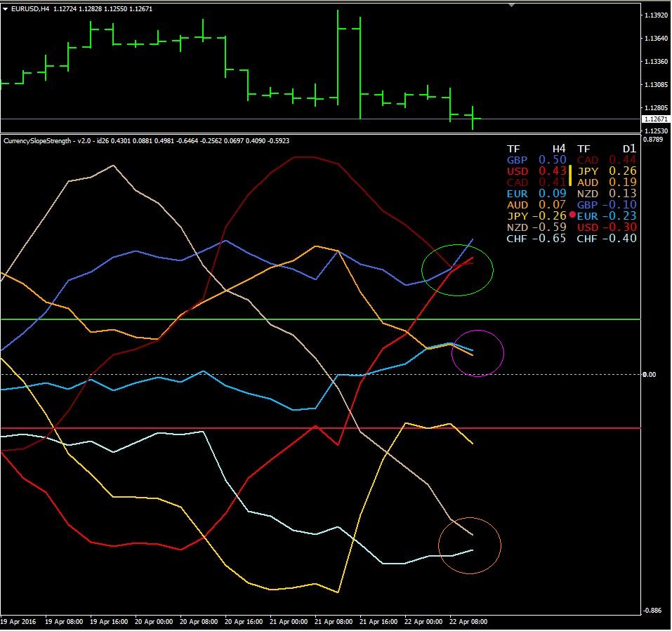The height and width of the screenshot is (631, 672).
Task: Click the CAD D1 value 0.44
Action: (623, 159)
